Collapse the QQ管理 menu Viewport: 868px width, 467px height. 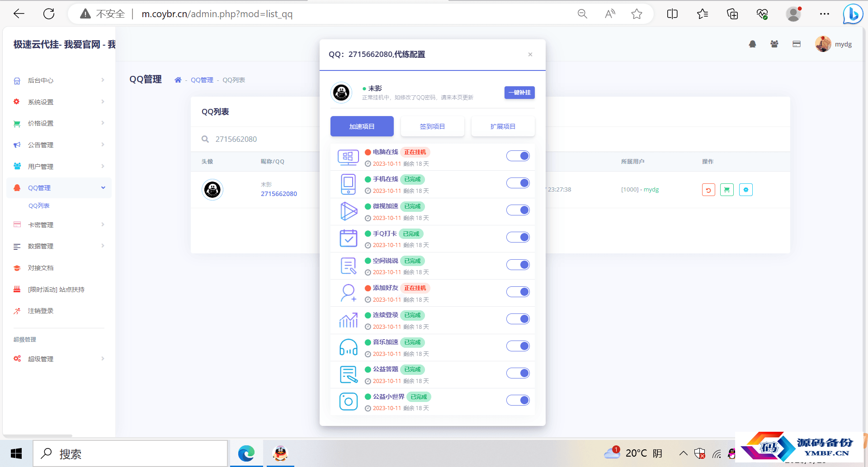(59, 188)
